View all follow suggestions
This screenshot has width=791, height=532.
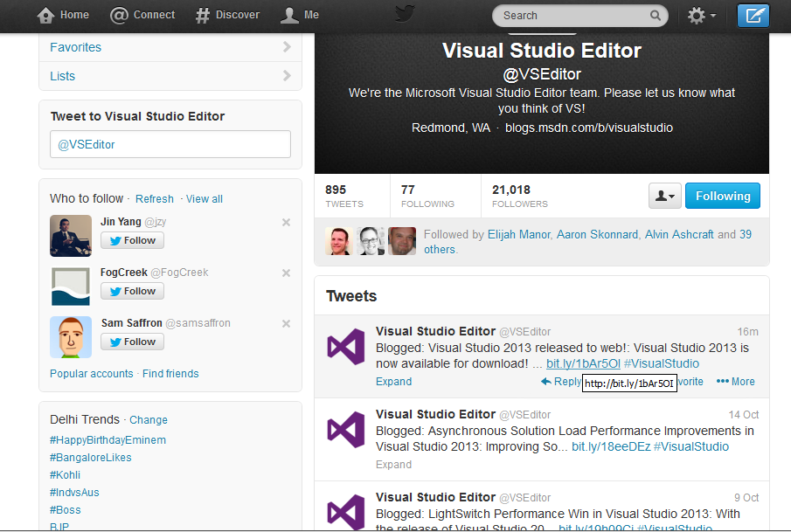205,198
